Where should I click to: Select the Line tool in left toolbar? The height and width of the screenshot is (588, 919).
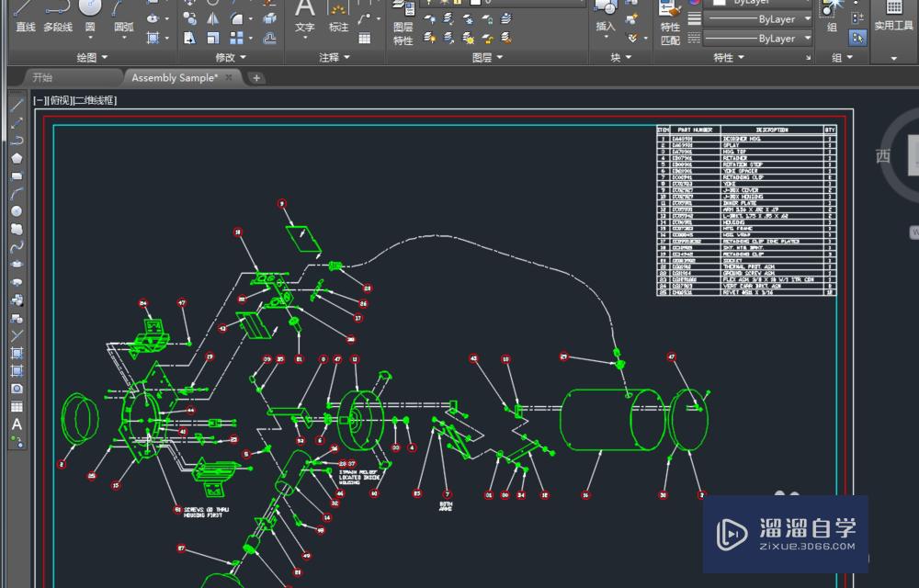click(x=17, y=104)
